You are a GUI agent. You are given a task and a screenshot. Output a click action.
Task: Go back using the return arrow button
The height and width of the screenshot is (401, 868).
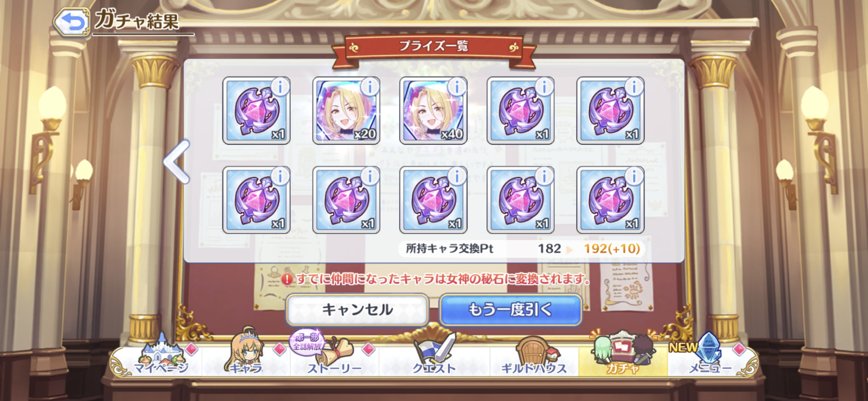tap(72, 22)
